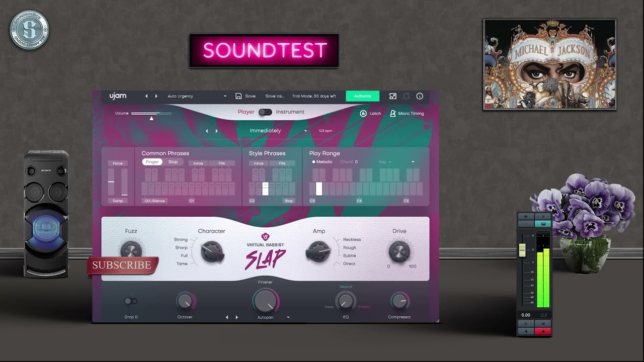
Task: Select previous finisher arrow beside Autopan
Action: (x=227, y=317)
